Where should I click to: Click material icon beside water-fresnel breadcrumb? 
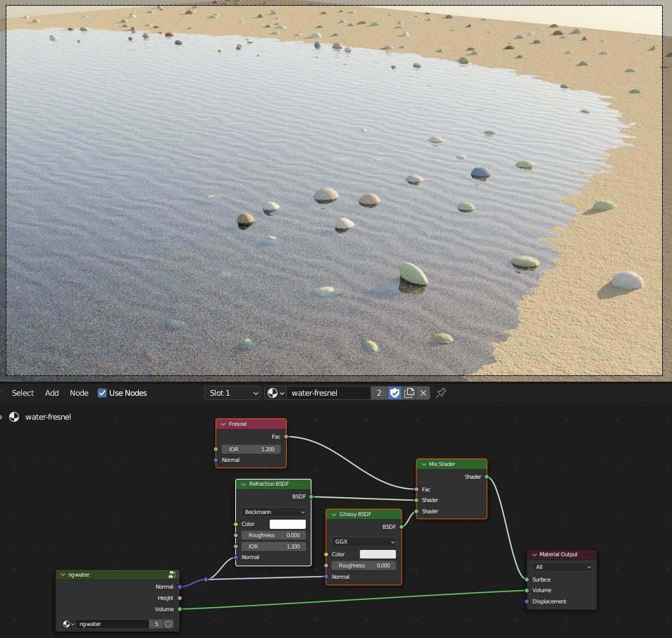14,417
